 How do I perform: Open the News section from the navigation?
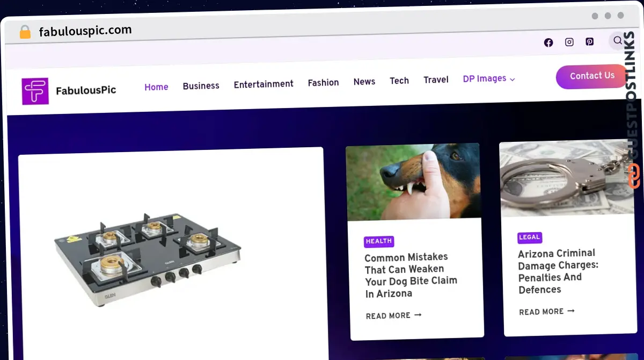click(364, 82)
